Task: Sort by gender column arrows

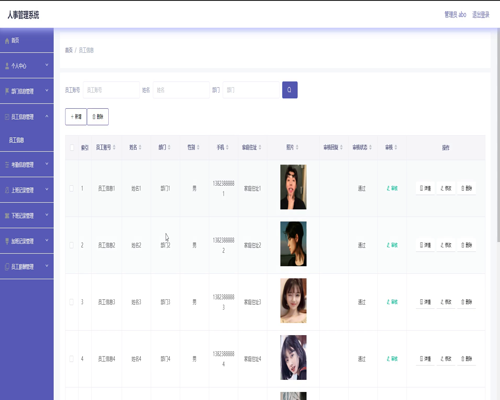Action: click(x=198, y=147)
